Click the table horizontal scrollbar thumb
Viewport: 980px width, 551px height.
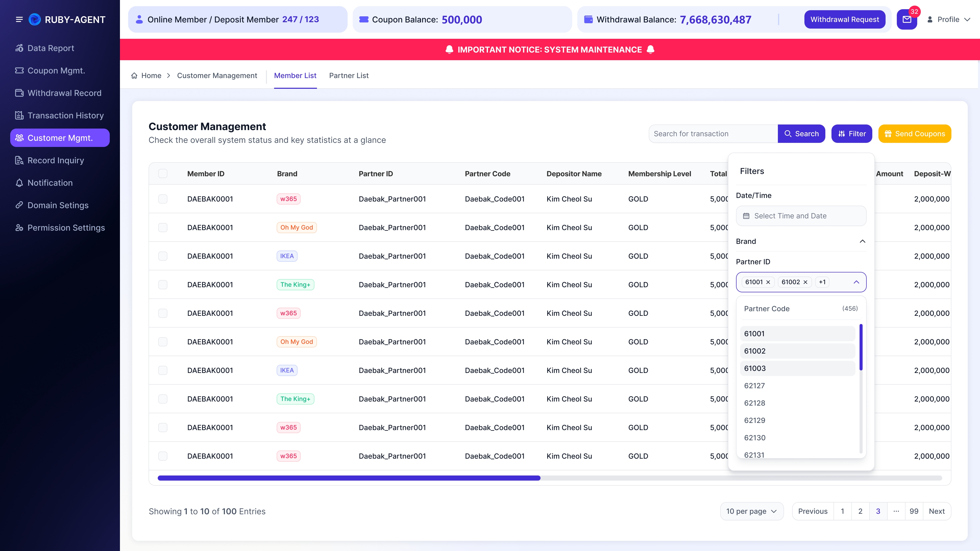349,478
